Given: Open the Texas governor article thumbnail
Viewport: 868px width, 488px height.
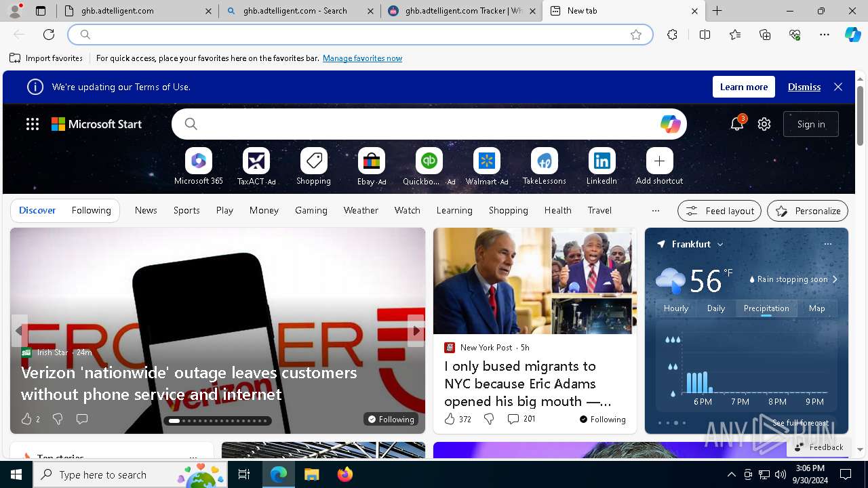Looking at the screenshot, I should coord(534,281).
